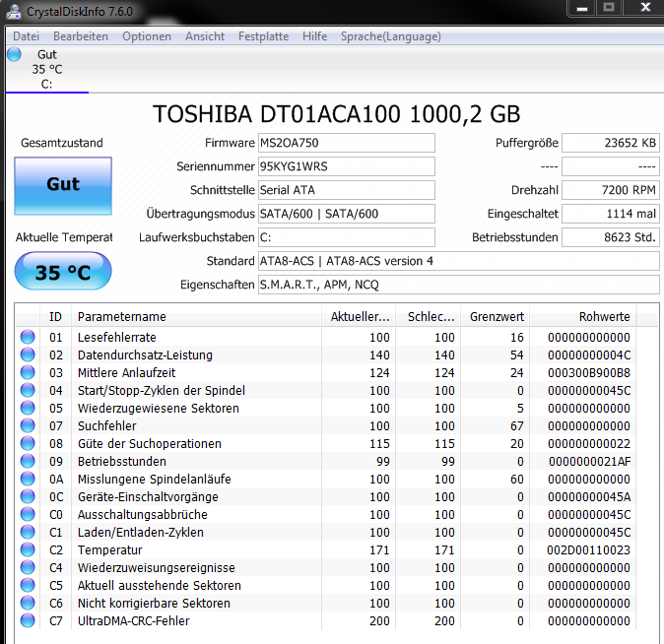Click the status orb for Wiederzugewiesene Sektoren
Image resolution: width=664 pixels, height=644 pixels.
click(28, 409)
